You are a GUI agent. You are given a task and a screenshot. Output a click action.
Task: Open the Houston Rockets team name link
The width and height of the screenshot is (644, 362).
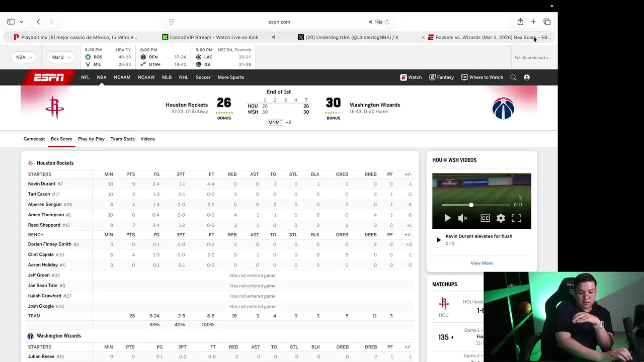click(187, 105)
